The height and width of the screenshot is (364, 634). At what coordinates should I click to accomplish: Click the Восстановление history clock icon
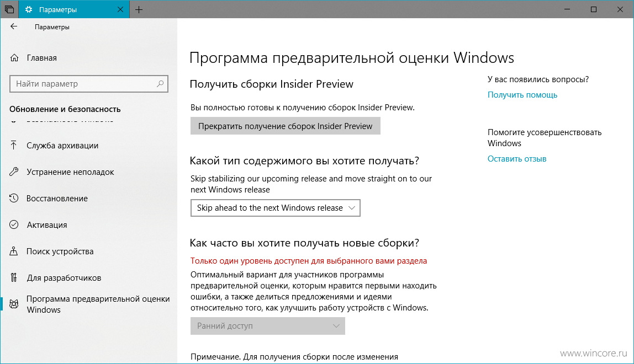tap(14, 199)
